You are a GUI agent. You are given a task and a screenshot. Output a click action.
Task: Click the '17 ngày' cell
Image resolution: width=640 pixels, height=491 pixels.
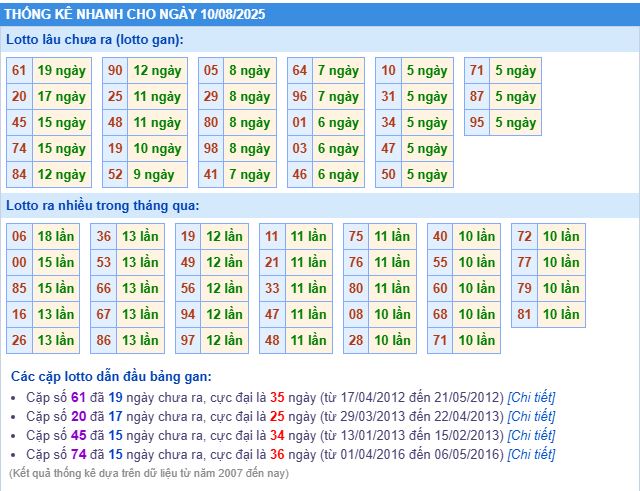coord(62,97)
